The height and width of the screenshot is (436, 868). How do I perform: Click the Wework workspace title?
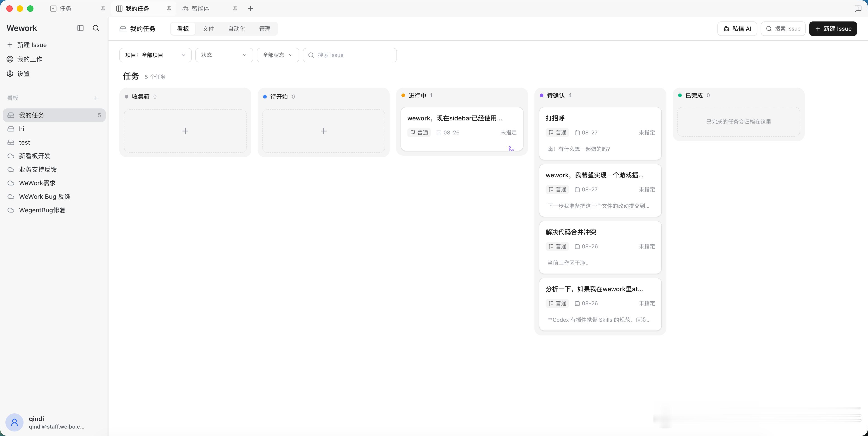[x=22, y=28]
